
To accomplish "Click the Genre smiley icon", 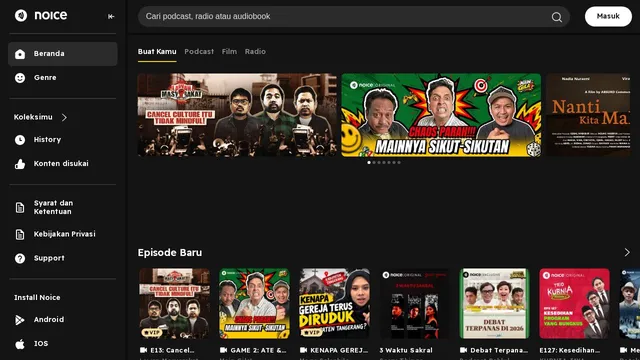I will [x=20, y=78].
